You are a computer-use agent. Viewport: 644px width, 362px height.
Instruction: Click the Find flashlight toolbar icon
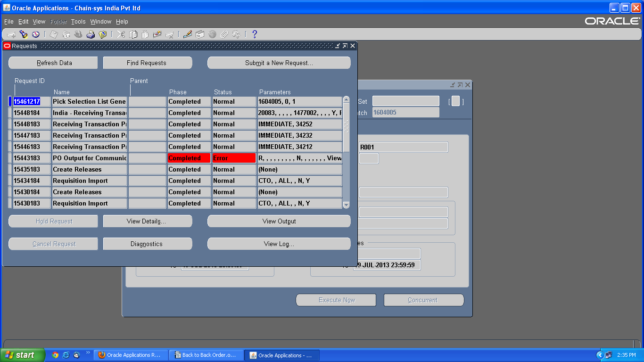pyautogui.click(x=24, y=34)
